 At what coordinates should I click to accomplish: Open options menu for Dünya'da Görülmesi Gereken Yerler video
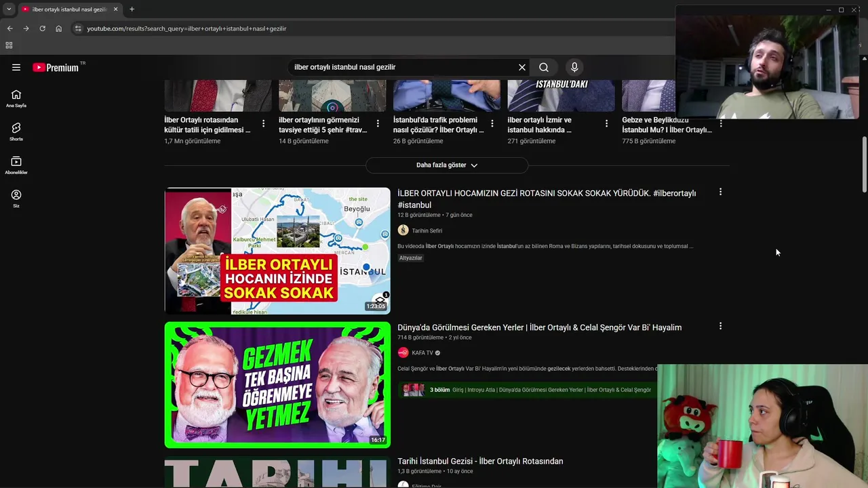coord(720,327)
